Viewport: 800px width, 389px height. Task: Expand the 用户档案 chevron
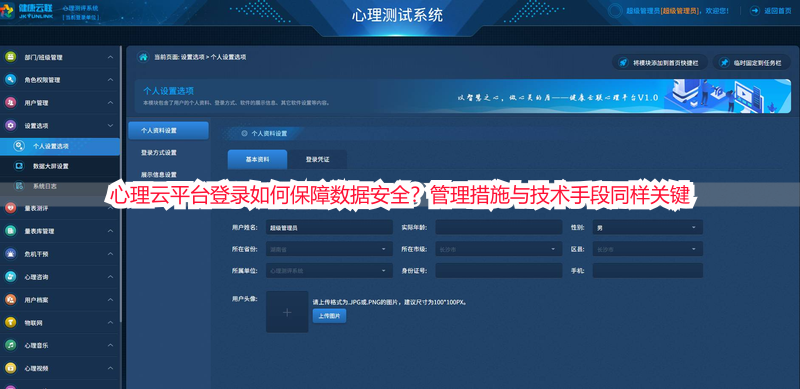110,300
